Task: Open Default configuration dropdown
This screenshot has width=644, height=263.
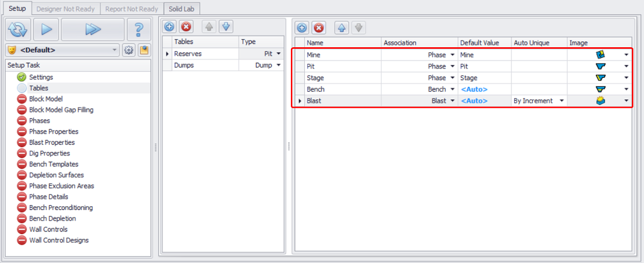Action: point(115,50)
